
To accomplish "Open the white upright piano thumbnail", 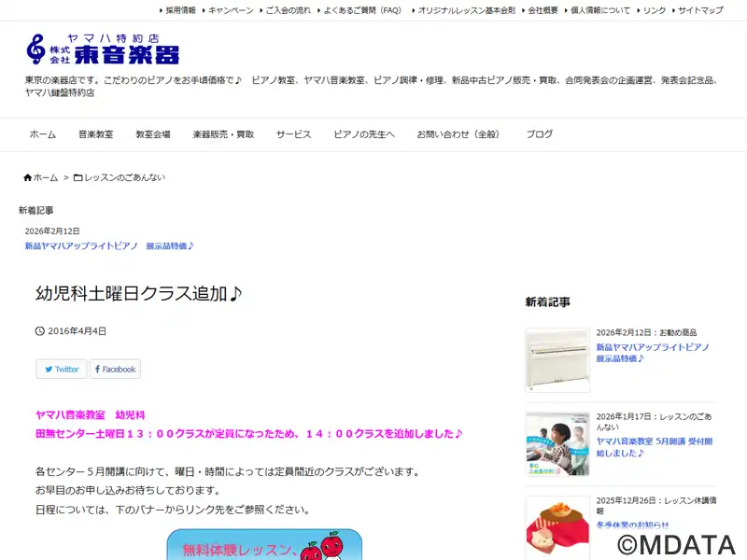I will click(557, 360).
